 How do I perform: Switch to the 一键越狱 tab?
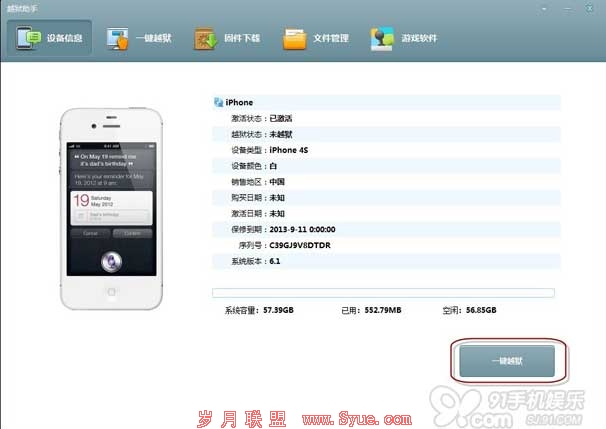click(139, 38)
